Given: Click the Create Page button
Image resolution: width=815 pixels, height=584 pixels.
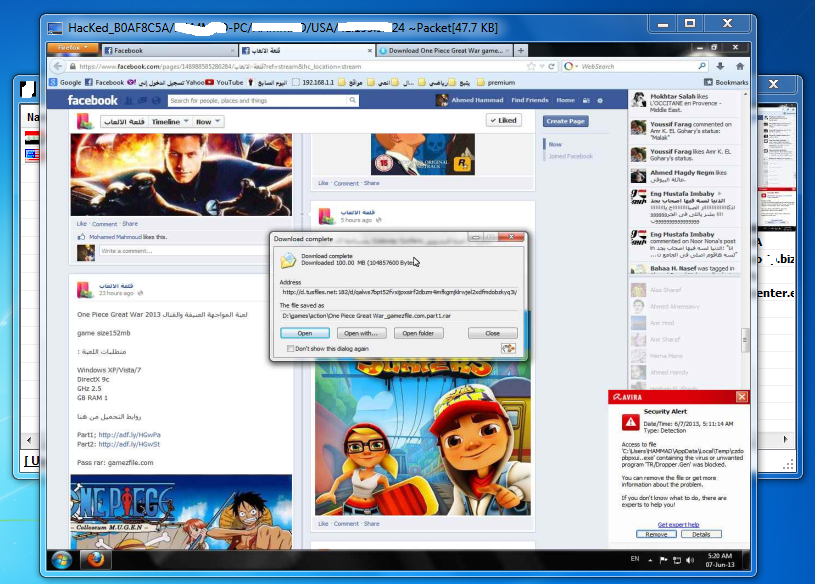Looking at the screenshot, I should [566, 121].
